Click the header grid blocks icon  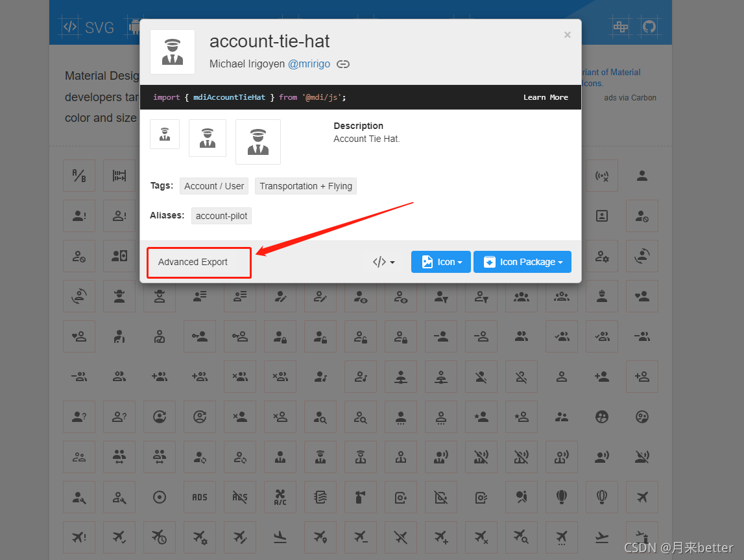(x=620, y=27)
